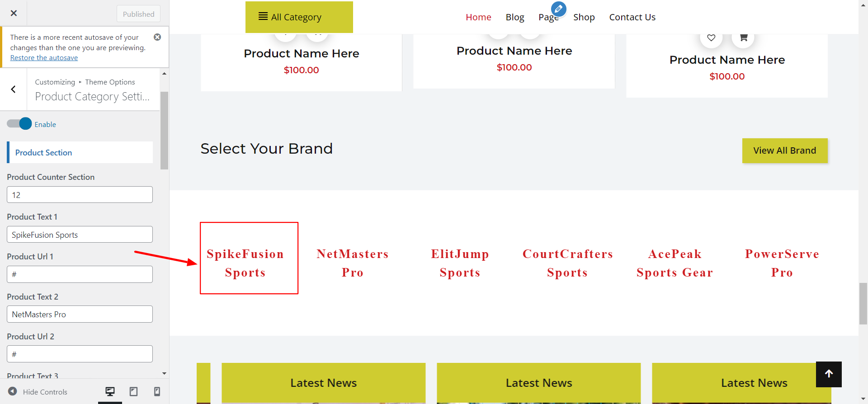This screenshot has width=868, height=404.
Task: Switch to desktop preview mode
Action: (110, 391)
